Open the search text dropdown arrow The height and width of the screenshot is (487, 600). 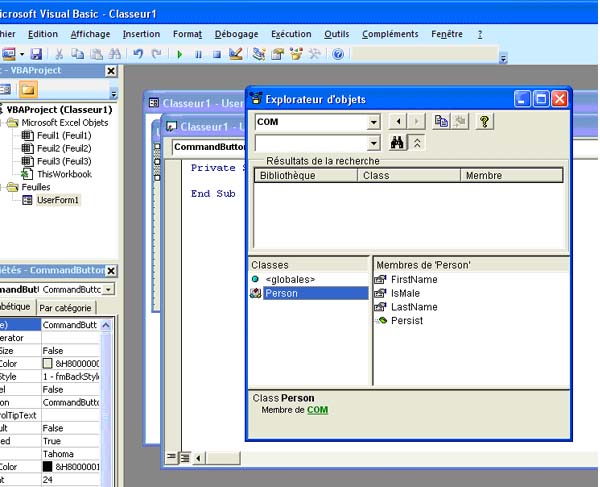point(373,144)
